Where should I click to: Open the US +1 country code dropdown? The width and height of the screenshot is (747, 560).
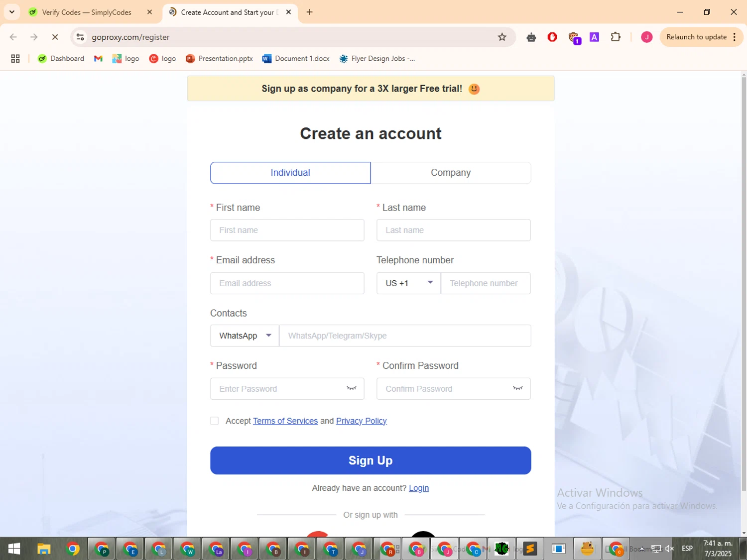pyautogui.click(x=408, y=283)
